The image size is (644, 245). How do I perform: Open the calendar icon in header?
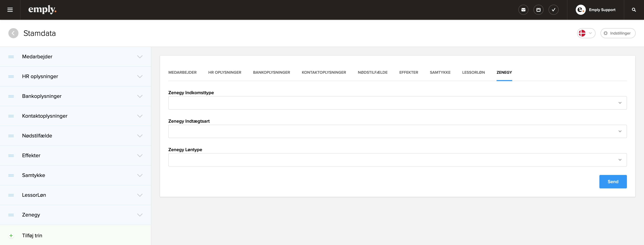click(x=538, y=10)
